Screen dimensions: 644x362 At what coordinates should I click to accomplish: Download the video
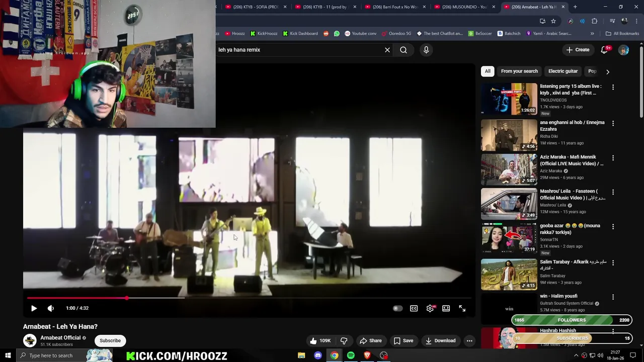pyautogui.click(x=440, y=340)
